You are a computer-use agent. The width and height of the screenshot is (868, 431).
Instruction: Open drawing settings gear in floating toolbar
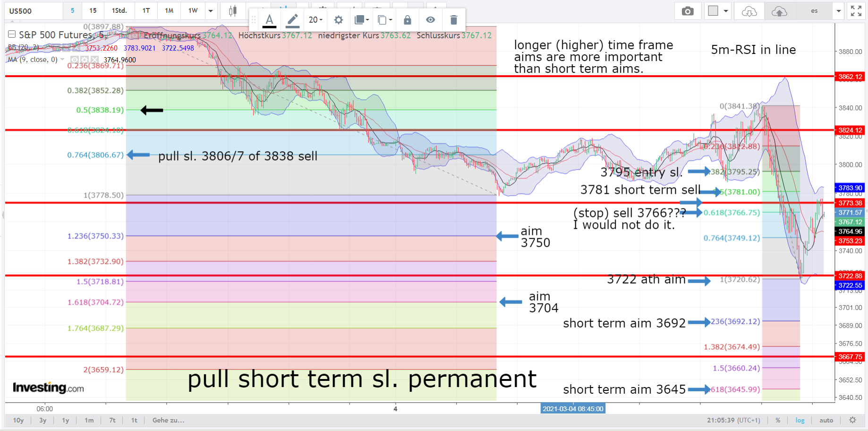click(339, 20)
